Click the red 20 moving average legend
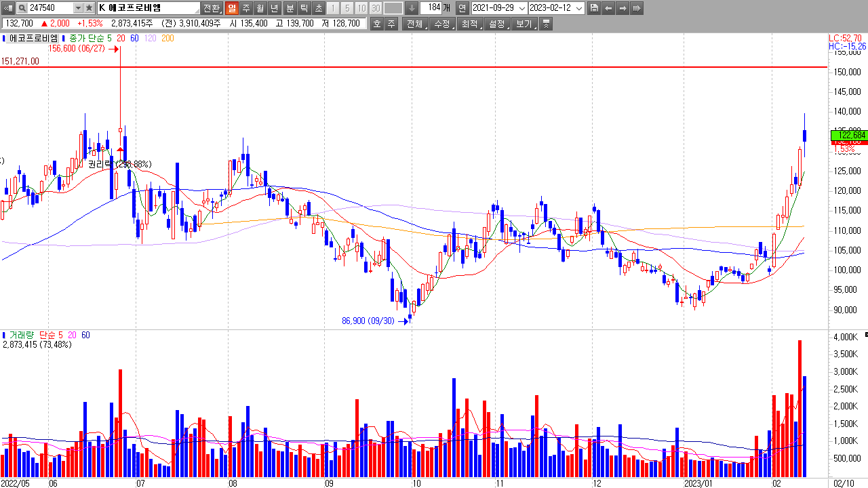This screenshot has height=488, width=868. 121,39
